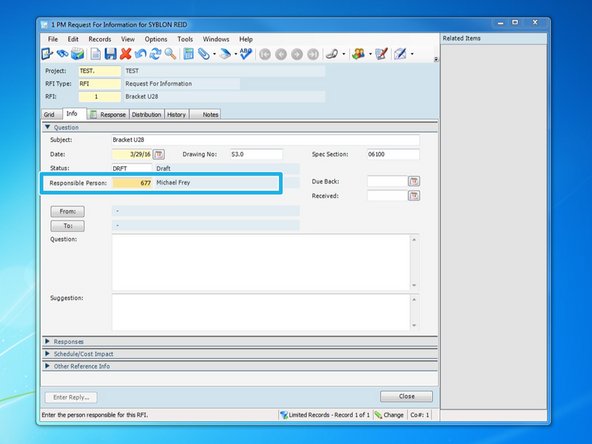Click the Change status bar entry
The image size is (592, 444).
pos(389,415)
